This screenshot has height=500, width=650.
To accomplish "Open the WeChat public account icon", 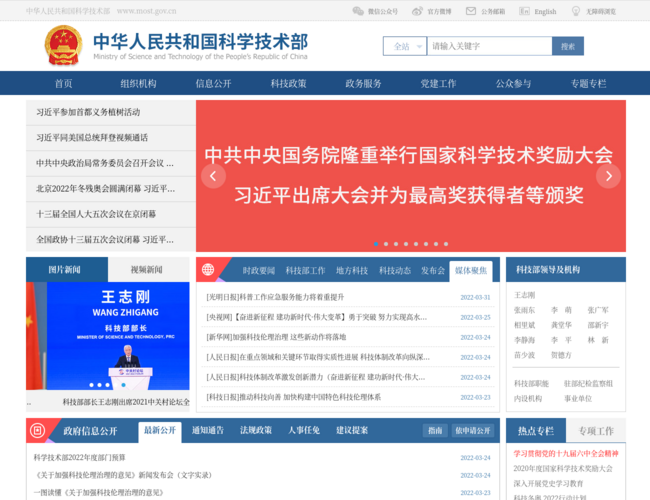I will click(x=358, y=11).
